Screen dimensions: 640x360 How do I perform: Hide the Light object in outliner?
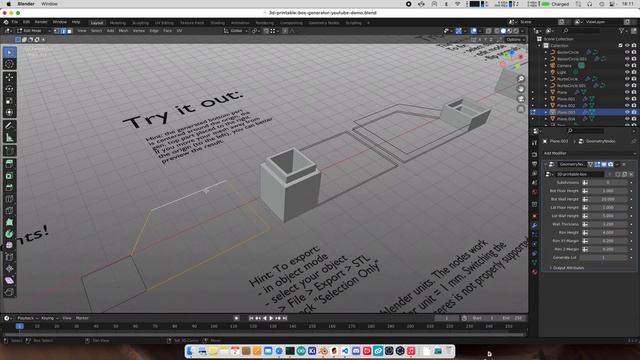pos(627,72)
